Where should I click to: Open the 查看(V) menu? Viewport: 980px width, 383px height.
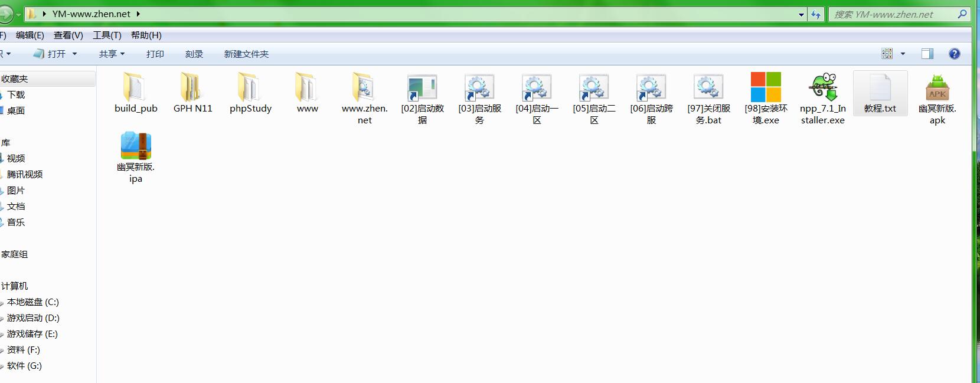coord(68,35)
